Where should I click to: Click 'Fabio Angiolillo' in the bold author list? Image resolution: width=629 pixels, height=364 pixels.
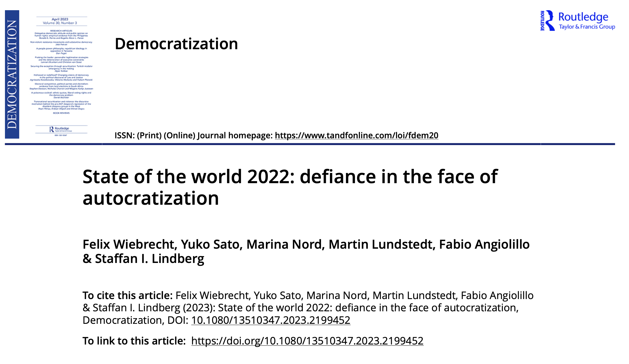click(484, 244)
